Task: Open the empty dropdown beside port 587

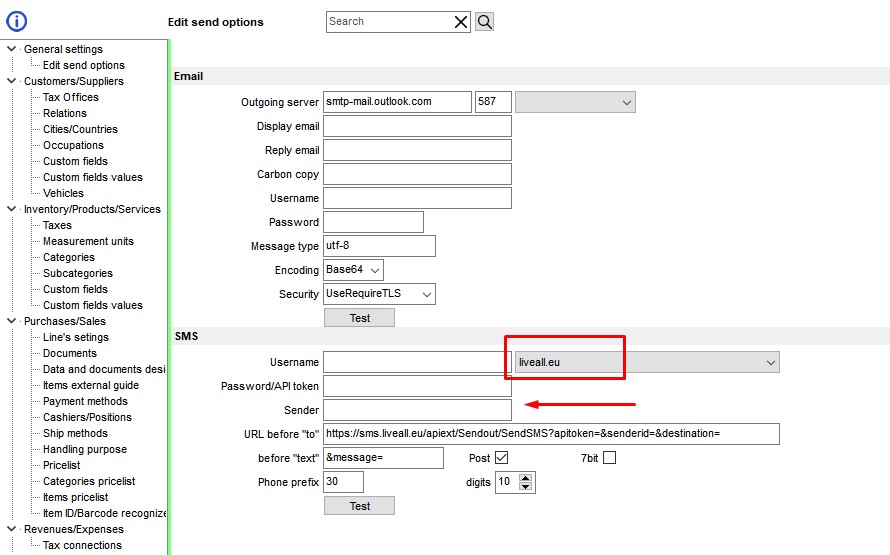Action: [576, 102]
